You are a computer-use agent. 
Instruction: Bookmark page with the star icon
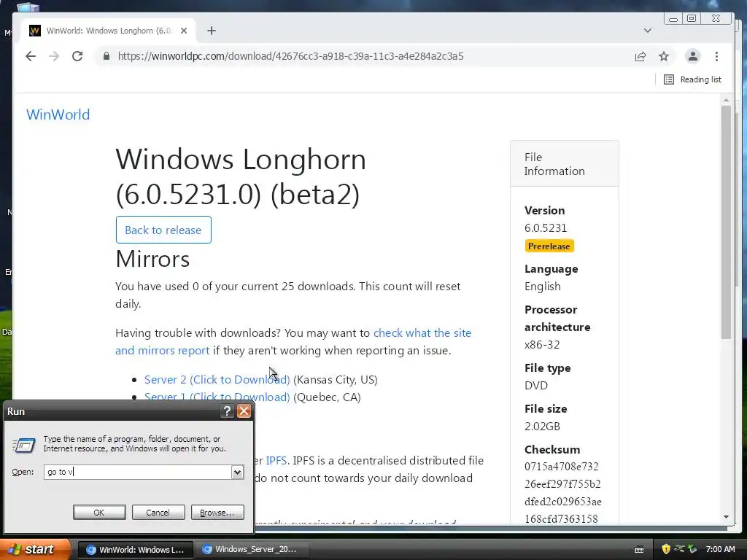coord(664,56)
